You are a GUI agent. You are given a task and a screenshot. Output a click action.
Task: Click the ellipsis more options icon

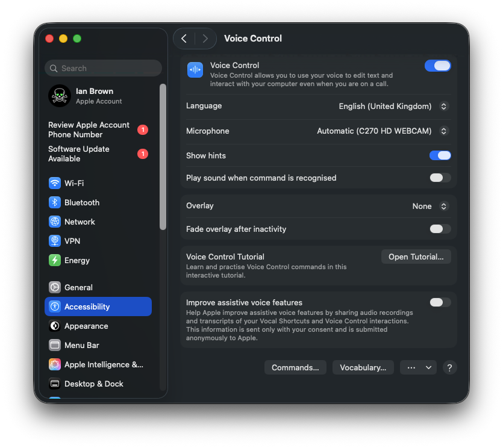click(x=411, y=367)
